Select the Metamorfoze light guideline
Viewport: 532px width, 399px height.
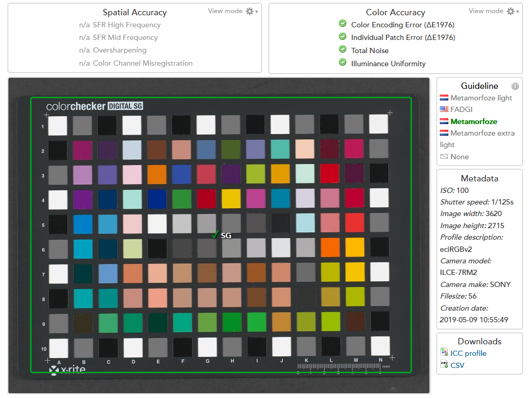pyautogui.click(x=481, y=98)
